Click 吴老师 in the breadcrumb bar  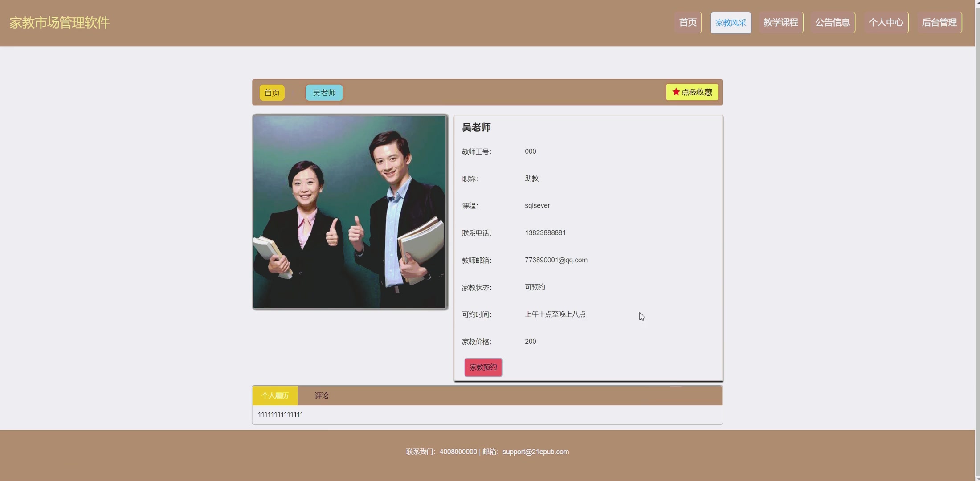[324, 93]
